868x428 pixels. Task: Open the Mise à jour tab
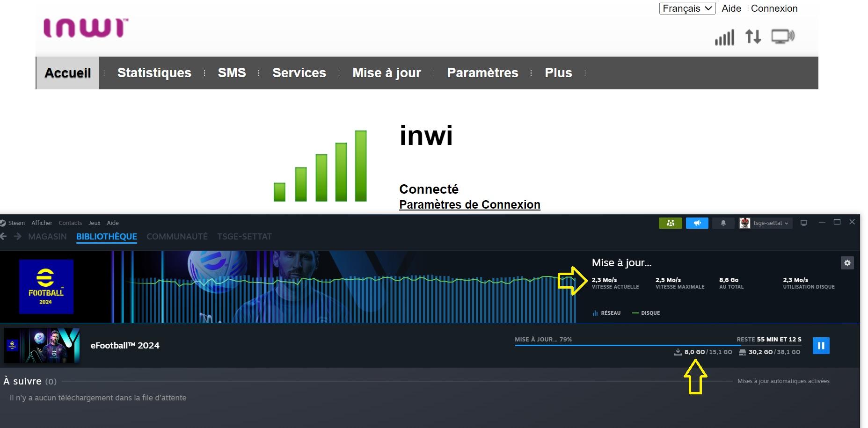tap(387, 73)
